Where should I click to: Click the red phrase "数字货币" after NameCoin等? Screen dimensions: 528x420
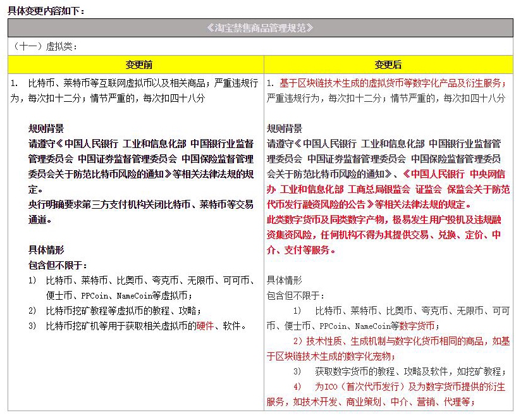coord(417,326)
